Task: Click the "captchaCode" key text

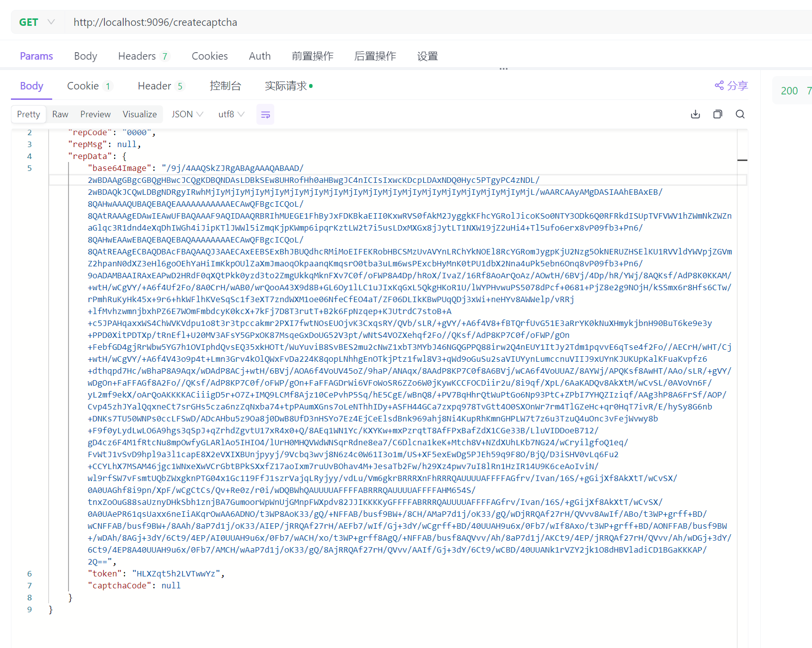Action: (x=119, y=586)
